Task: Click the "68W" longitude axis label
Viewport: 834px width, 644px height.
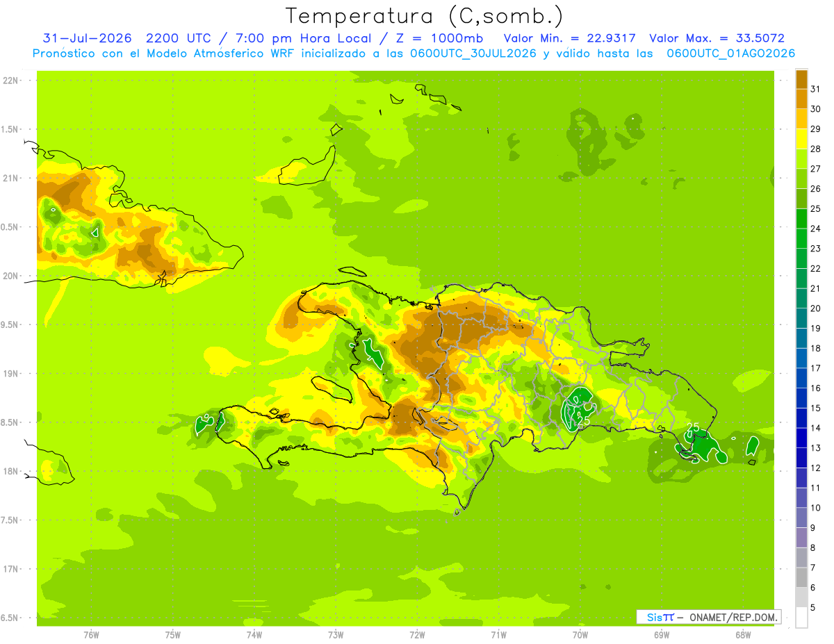Action: [743, 634]
